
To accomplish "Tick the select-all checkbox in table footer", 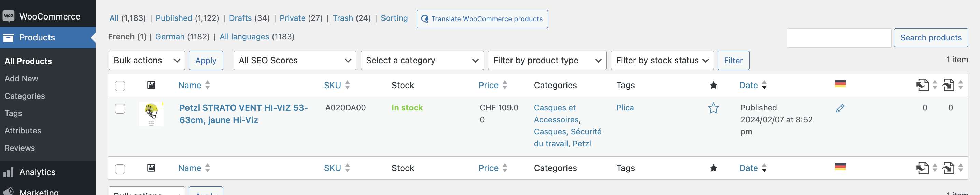I will [120, 169].
